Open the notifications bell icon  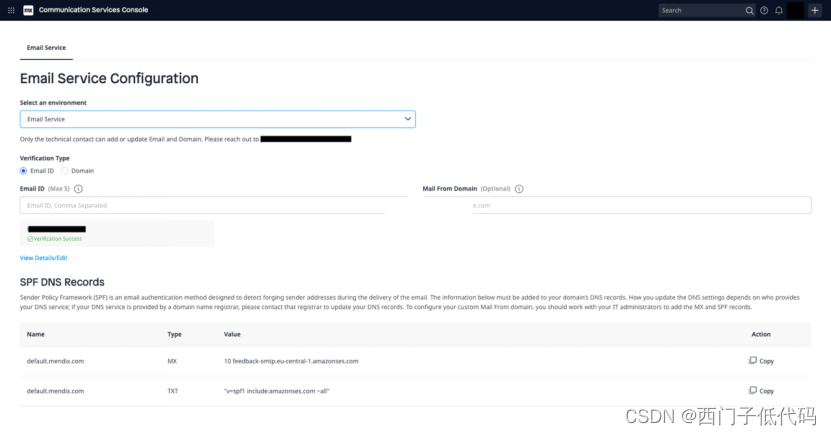pyautogui.click(x=779, y=11)
